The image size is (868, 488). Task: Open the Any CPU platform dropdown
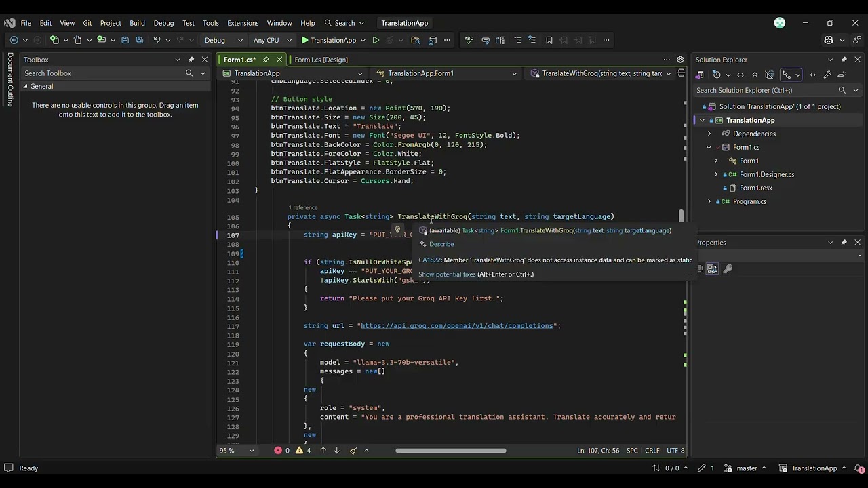point(273,40)
